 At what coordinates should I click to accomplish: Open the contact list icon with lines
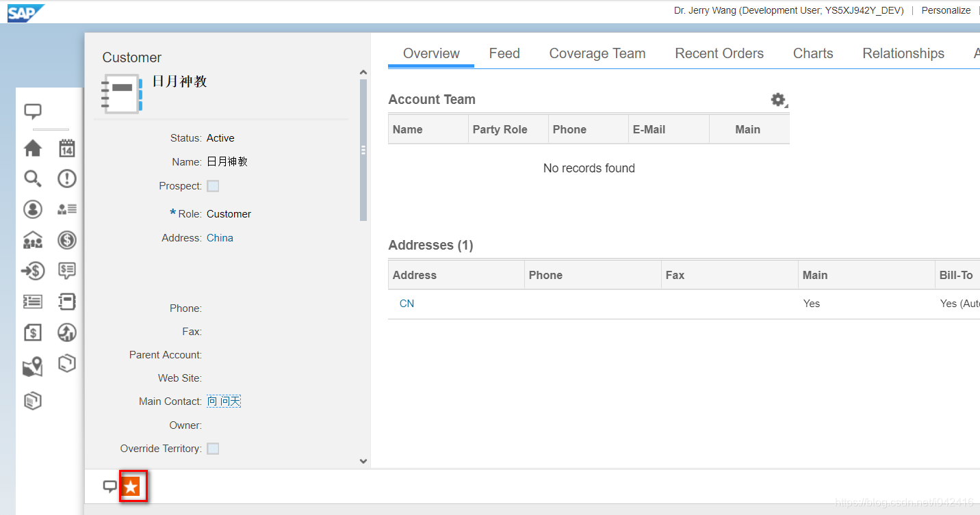pos(67,209)
